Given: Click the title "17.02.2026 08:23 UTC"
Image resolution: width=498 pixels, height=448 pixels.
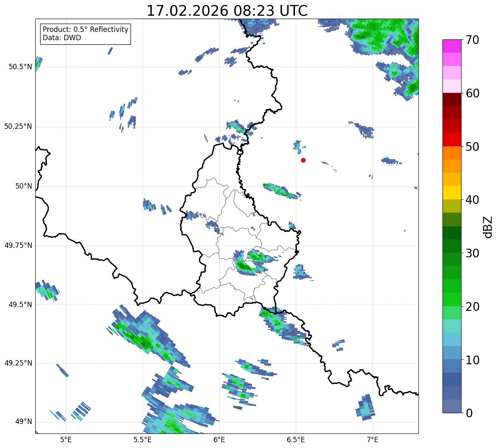Looking at the screenshot, I should coord(227,11).
